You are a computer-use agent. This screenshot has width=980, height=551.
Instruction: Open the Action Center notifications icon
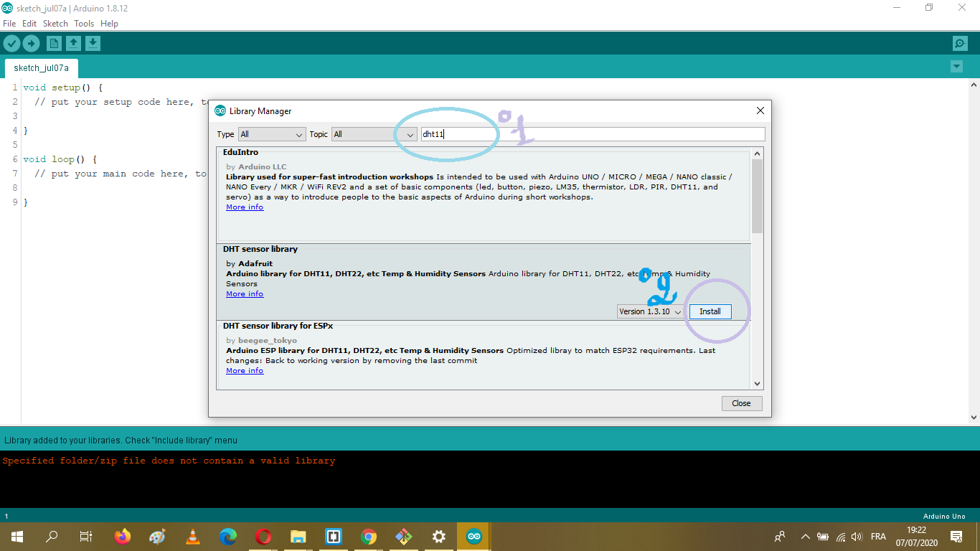(x=956, y=537)
